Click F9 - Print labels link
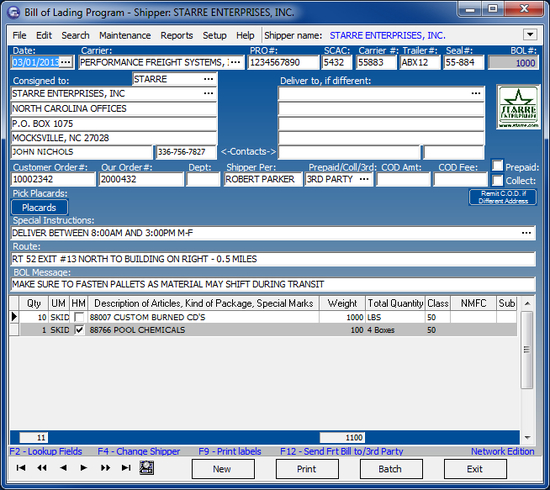The height and width of the screenshot is (490, 550). pos(230,451)
